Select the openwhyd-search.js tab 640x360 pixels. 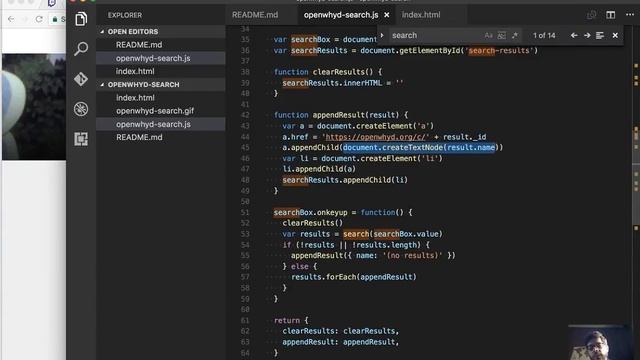pyautogui.click(x=341, y=15)
